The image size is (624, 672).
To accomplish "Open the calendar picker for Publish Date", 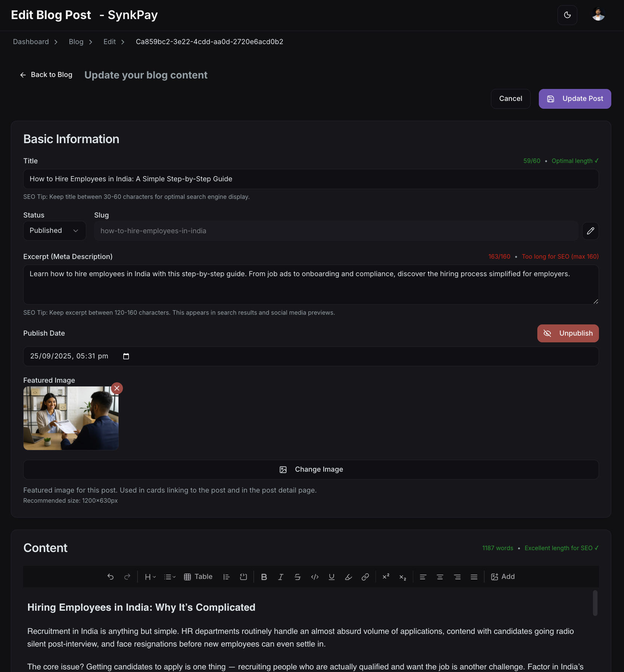I will click(126, 356).
